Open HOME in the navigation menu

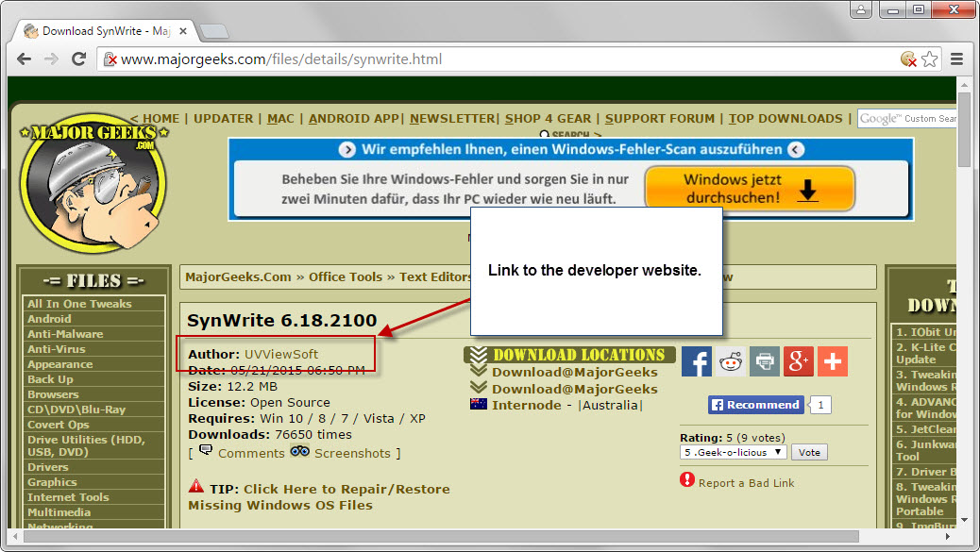(x=161, y=119)
